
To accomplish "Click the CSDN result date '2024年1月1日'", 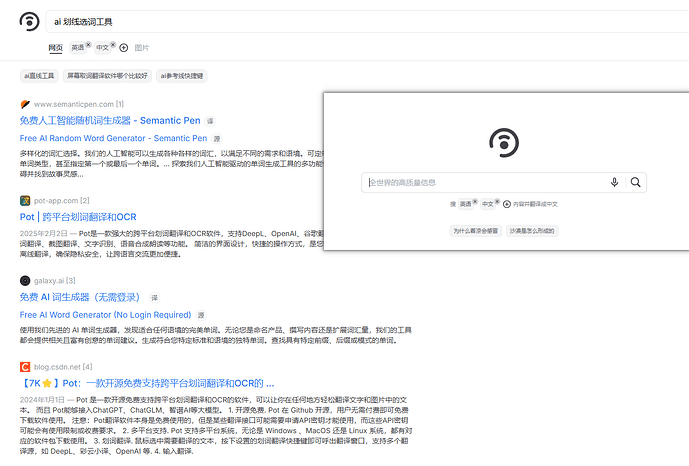I will tap(42, 400).
